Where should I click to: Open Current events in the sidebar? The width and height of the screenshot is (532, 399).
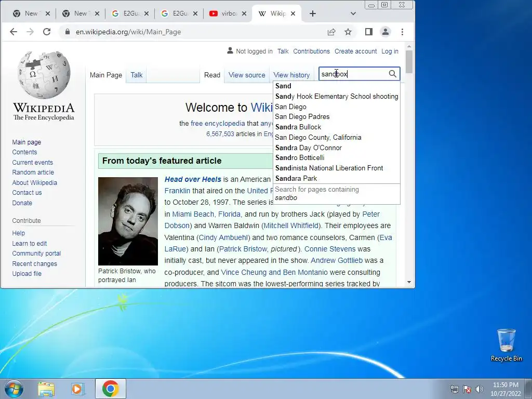[33, 162]
